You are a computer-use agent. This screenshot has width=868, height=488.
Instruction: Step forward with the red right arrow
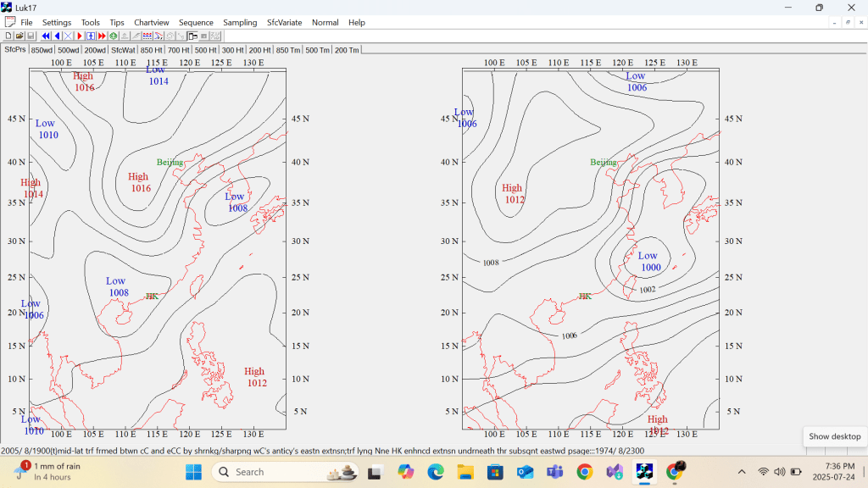80,36
